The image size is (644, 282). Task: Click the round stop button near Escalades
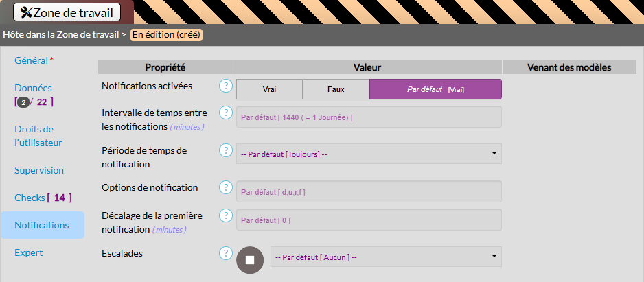250,260
